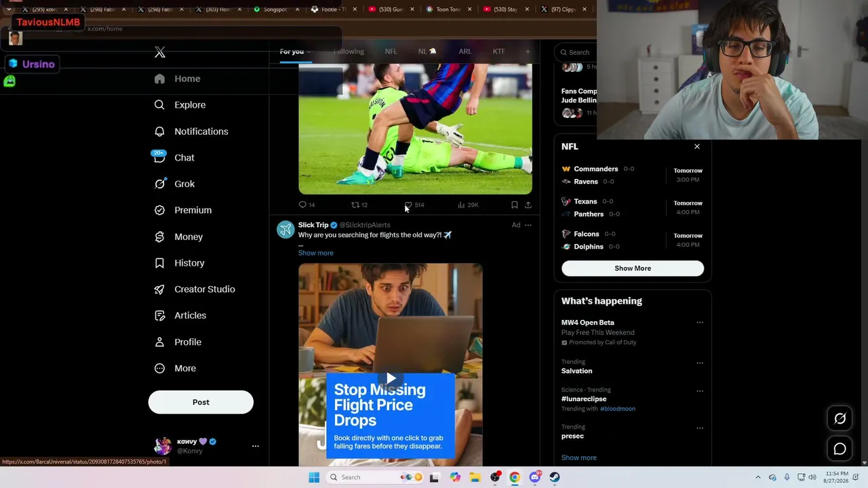The width and height of the screenshot is (868, 488).
Task: Add a new timeline tab
Action: point(528,52)
